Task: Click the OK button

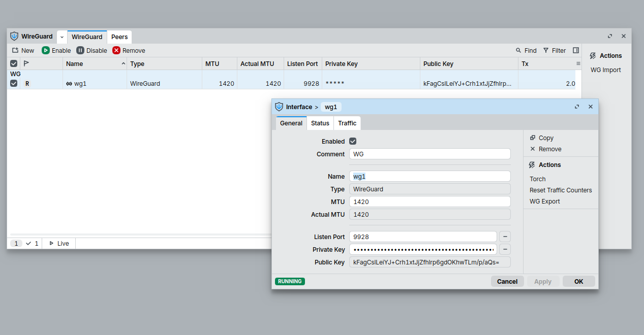Action: click(x=578, y=281)
